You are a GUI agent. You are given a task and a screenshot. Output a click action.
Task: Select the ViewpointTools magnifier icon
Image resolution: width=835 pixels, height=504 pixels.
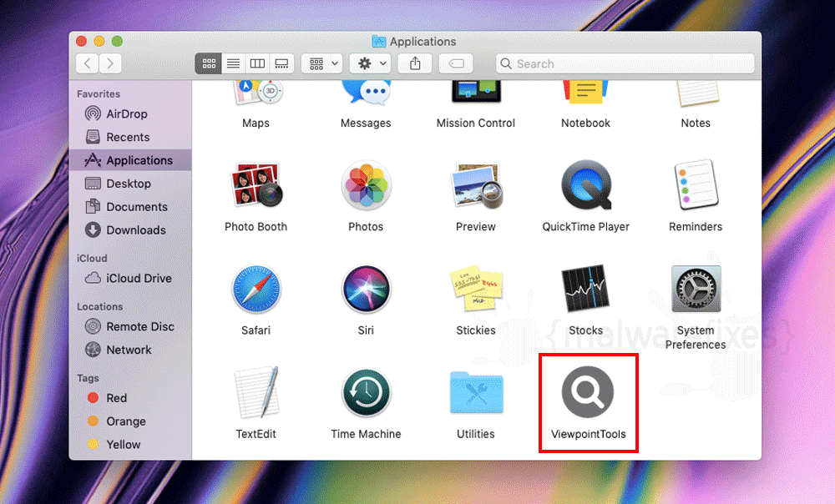pos(588,392)
